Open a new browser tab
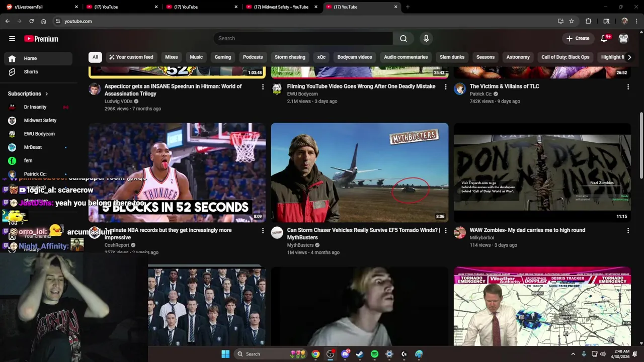 point(408,7)
